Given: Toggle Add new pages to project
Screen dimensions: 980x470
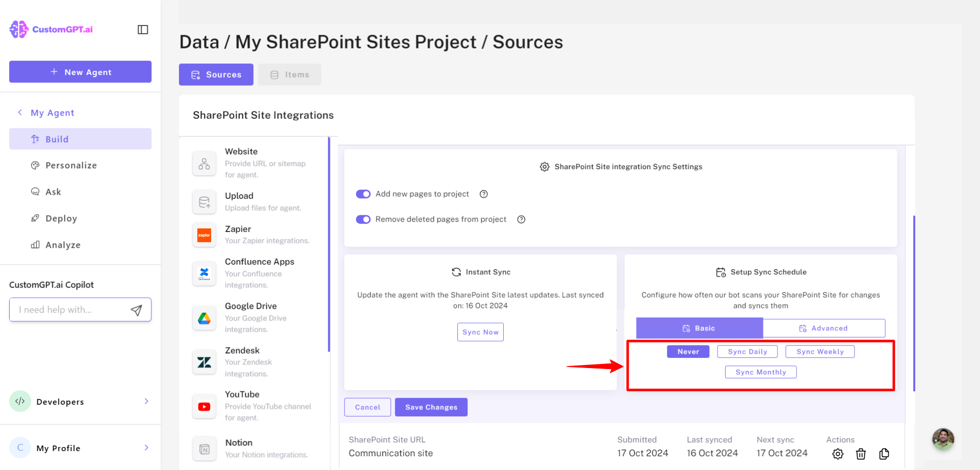Looking at the screenshot, I should point(363,194).
